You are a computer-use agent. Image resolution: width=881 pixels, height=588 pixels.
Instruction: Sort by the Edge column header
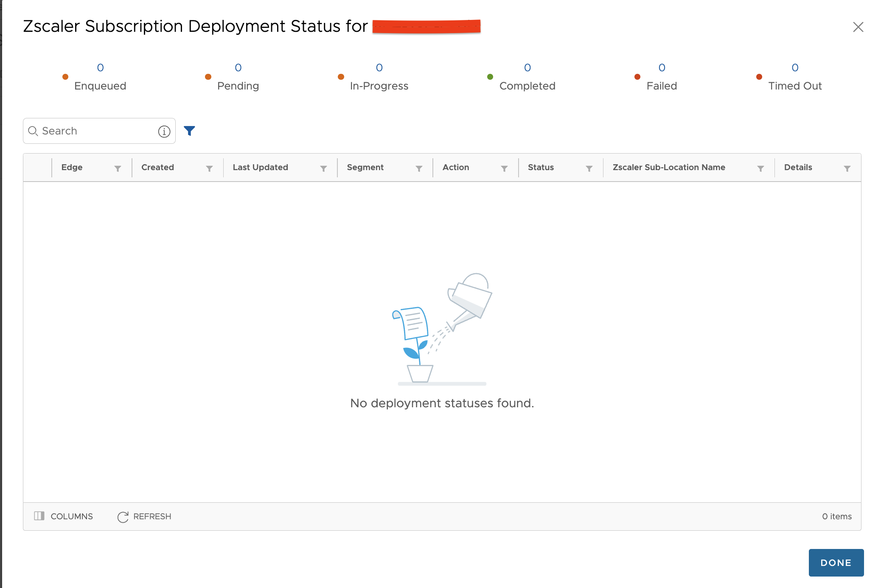pos(72,167)
